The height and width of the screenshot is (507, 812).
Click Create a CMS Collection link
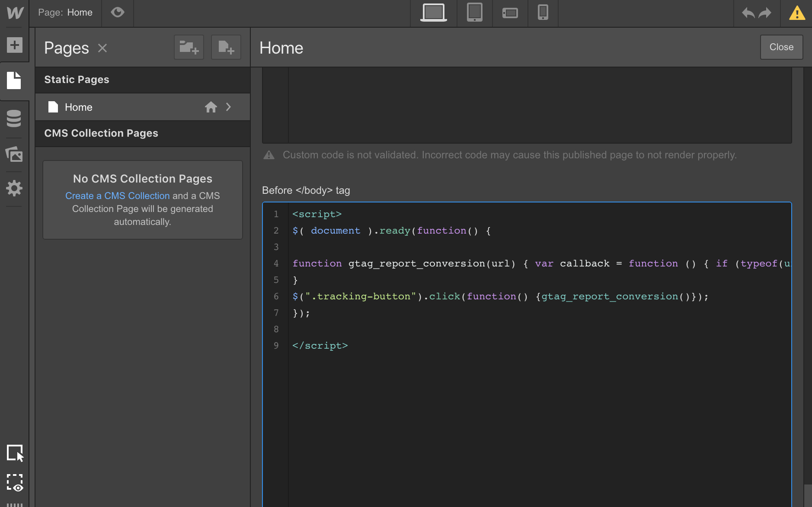pos(117,196)
